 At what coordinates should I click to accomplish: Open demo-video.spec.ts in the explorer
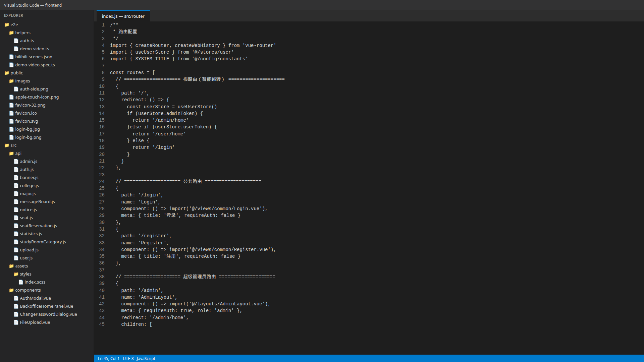pyautogui.click(x=47, y=65)
